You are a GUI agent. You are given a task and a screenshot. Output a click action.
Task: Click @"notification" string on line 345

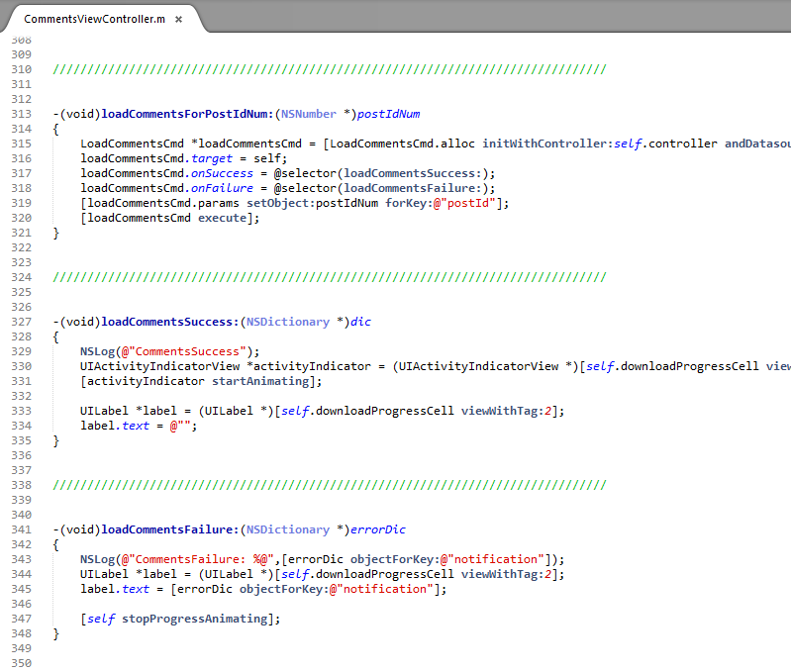click(x=381, y=589)
